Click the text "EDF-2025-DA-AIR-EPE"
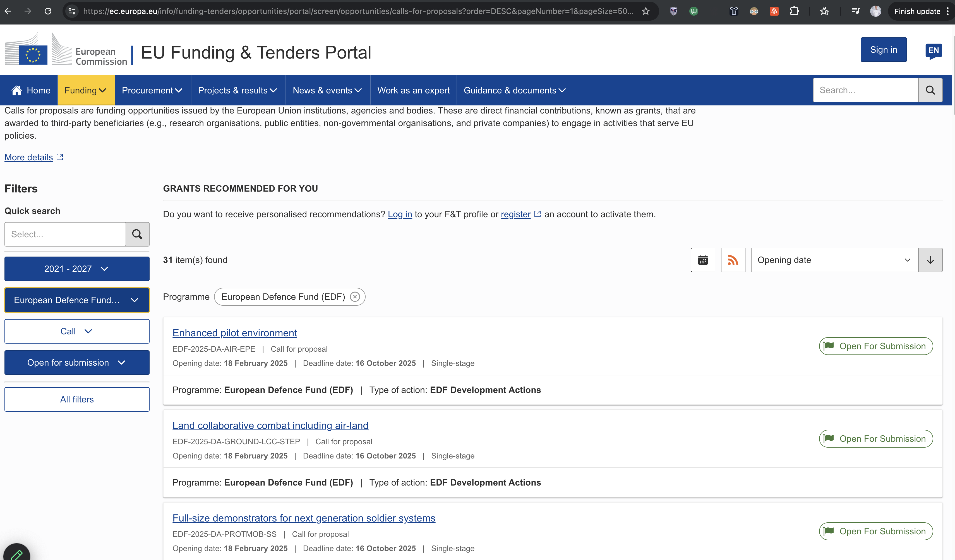This screenshot has height=560, width=955. (x=214, y=349)
